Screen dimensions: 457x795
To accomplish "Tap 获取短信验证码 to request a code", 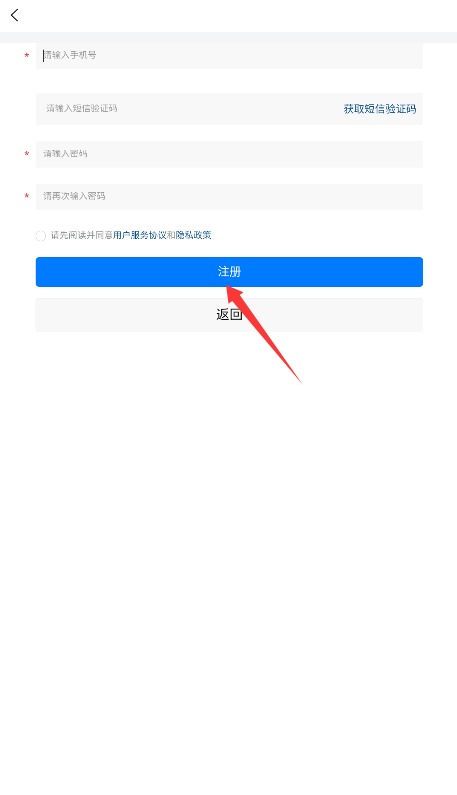I will click(x=380, y=109).
